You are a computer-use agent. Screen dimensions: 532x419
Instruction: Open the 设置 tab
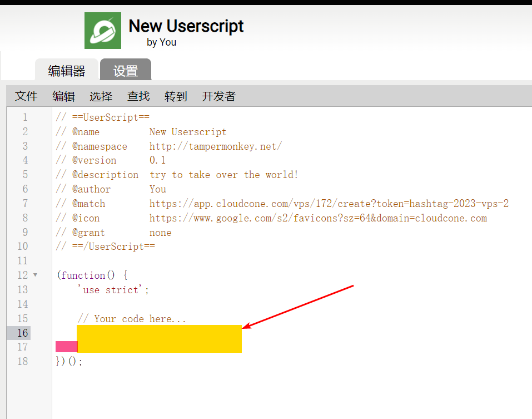126,71
